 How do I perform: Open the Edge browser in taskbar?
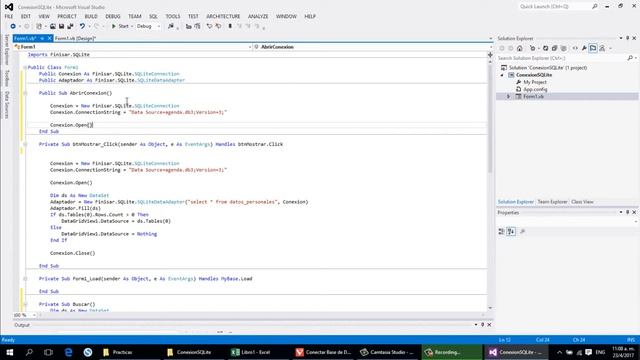coord(68,352)
